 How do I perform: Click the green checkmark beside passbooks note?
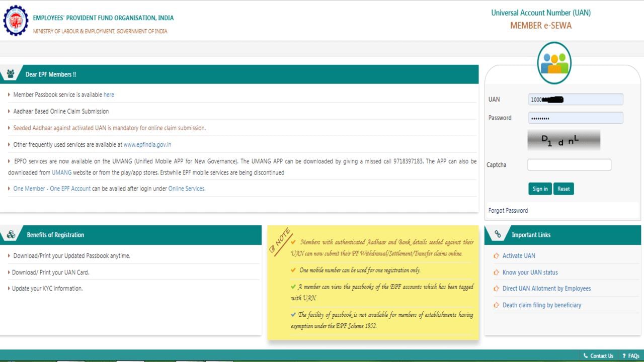click(x=293, y=287)
